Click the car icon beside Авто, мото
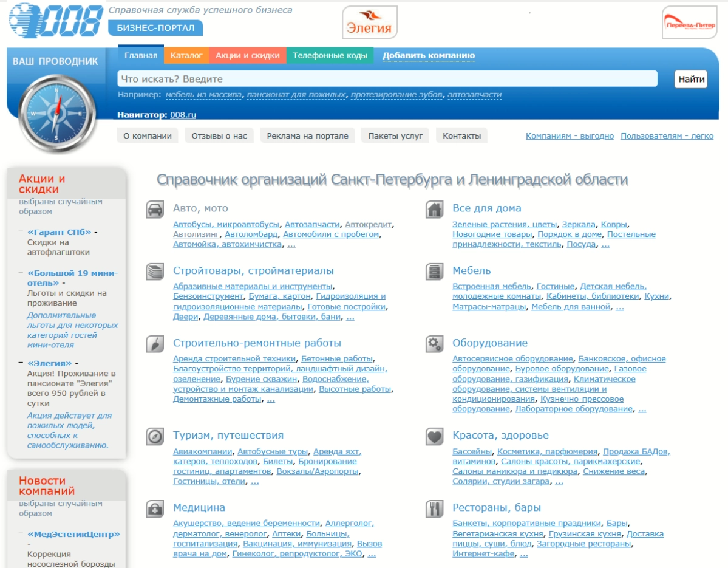728x568 pixels. point(155,210)
